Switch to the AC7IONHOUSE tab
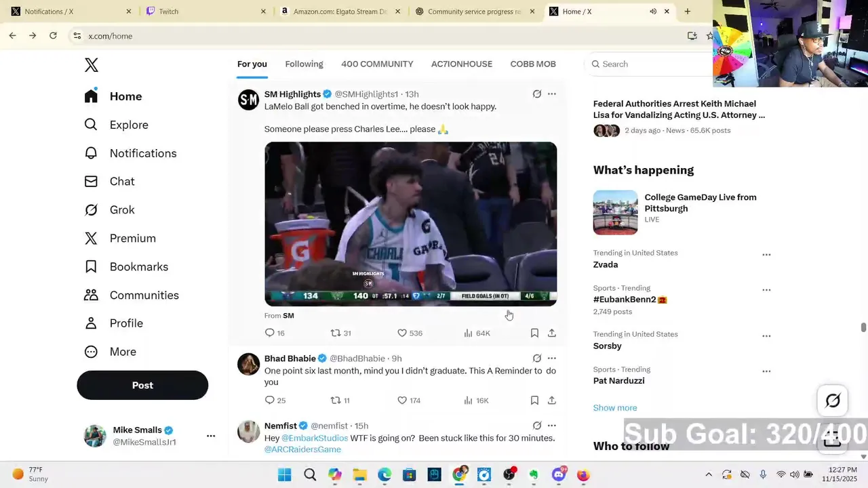Viewport: 868px width, 488px height. (462, 64)
